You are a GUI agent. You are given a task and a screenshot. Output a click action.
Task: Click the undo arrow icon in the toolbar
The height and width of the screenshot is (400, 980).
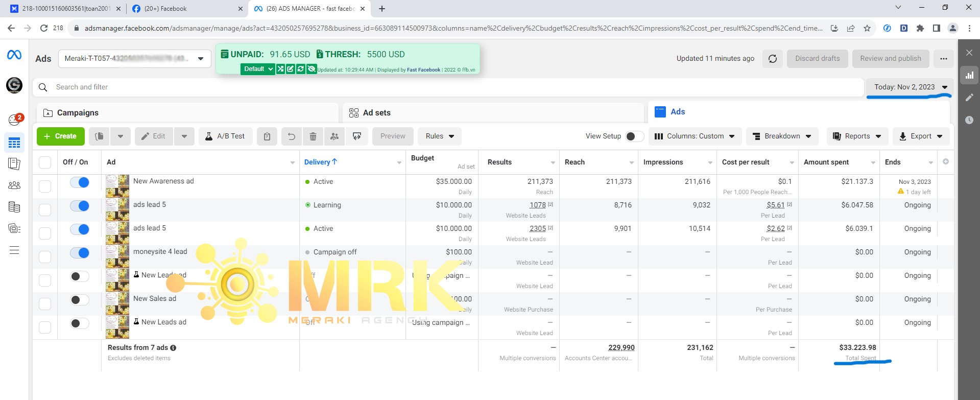pos(292,136)
